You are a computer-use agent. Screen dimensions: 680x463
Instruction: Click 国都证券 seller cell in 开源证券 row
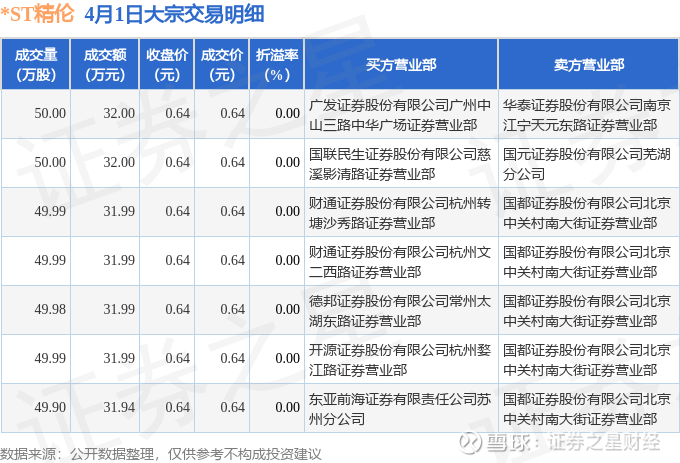pyautogui.click(x=587, y=360)
